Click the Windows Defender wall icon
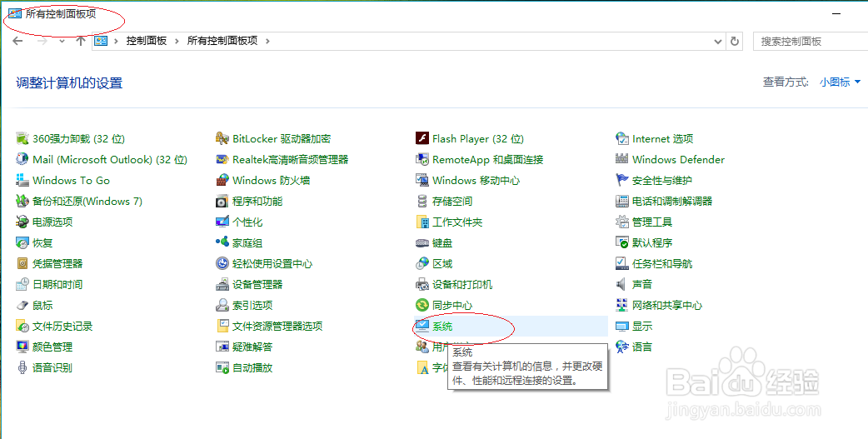 (622, 159)
